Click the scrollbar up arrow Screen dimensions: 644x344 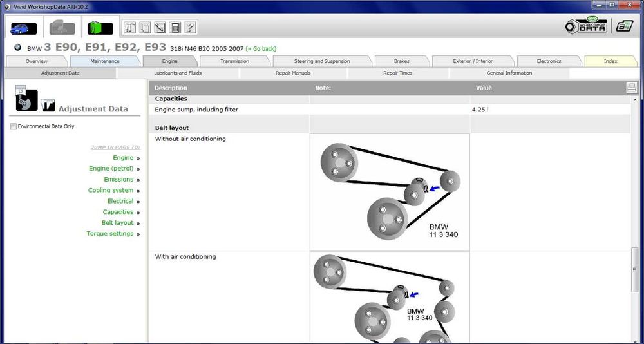point(636,100)
